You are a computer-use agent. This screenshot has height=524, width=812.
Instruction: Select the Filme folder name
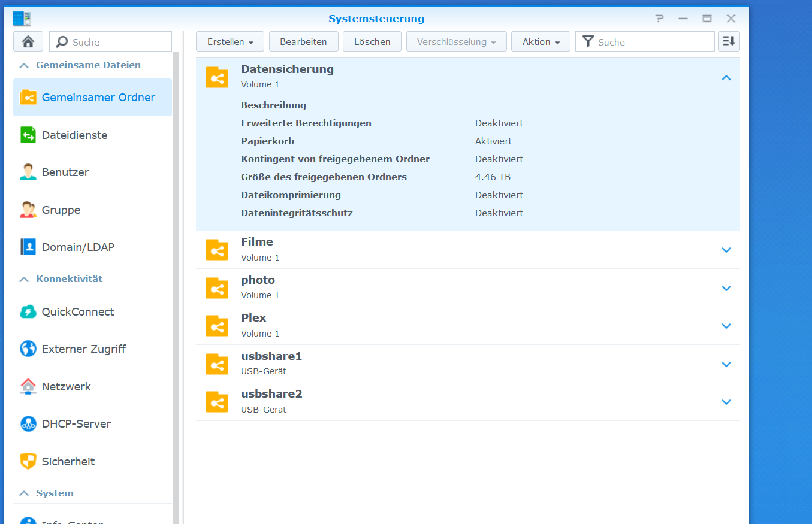click(257, 242)
